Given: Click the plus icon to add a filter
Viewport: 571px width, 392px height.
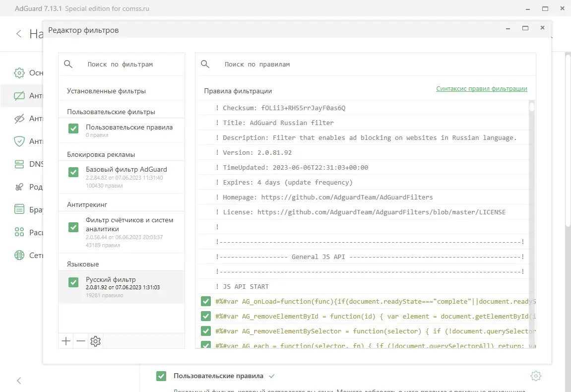Looking at the screenshot, I should (x=66, y=341).
